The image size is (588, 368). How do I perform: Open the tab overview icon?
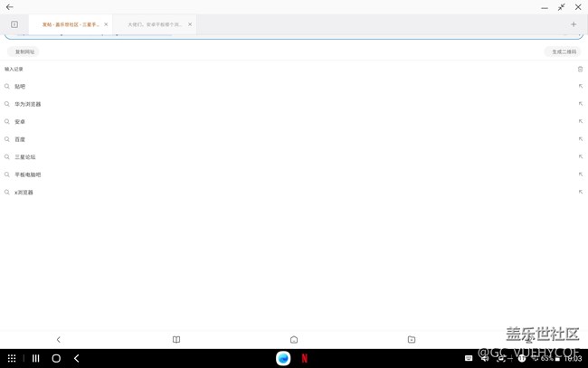tap(14, 24)
